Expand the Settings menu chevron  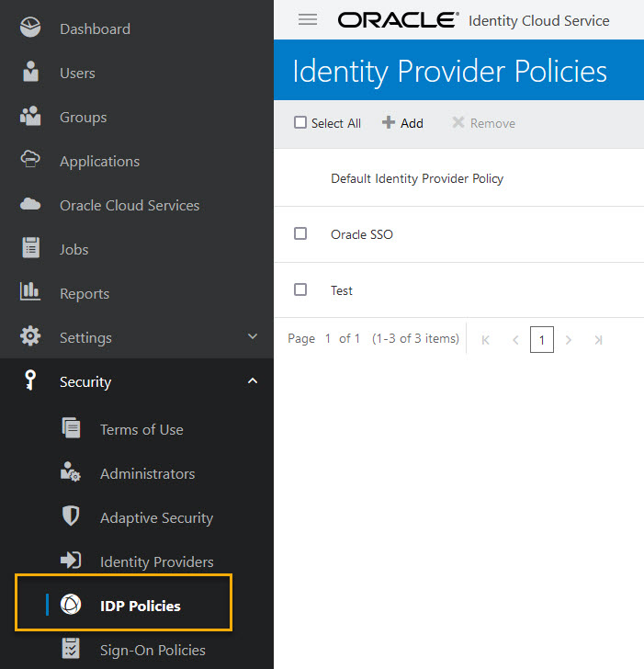(x=253, y=336)
